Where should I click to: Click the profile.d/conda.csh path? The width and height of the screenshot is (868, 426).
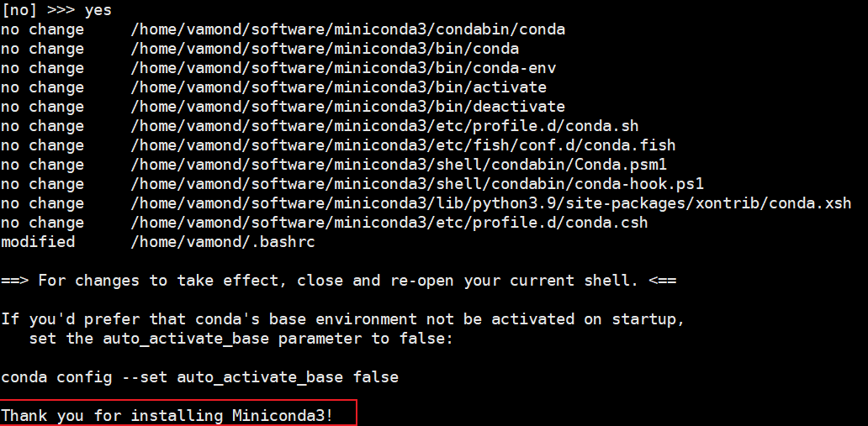[x=389, y=223]
